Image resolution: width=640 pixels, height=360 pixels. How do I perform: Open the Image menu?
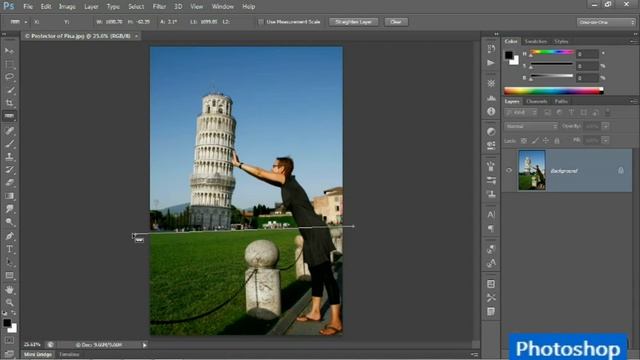click(67, 7)
